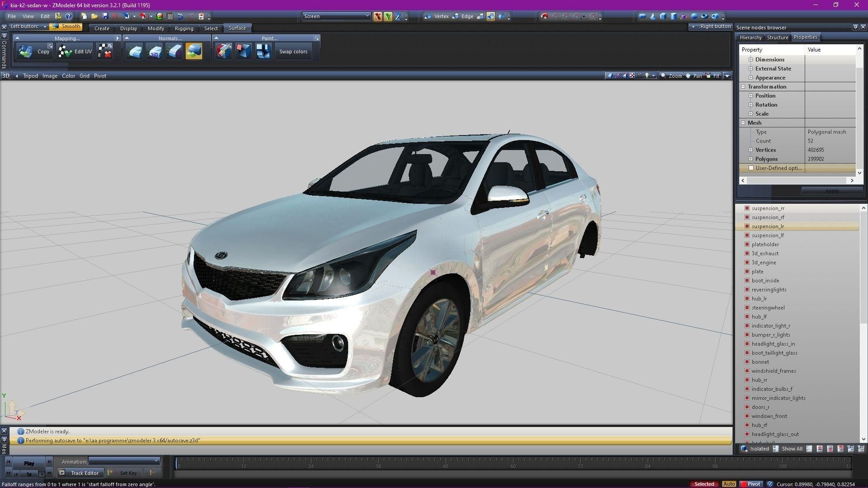Click the Copy mapping tool icon
Image resolution: width=868 pixels, height=488 pixels.
click(x=26, y=52)
